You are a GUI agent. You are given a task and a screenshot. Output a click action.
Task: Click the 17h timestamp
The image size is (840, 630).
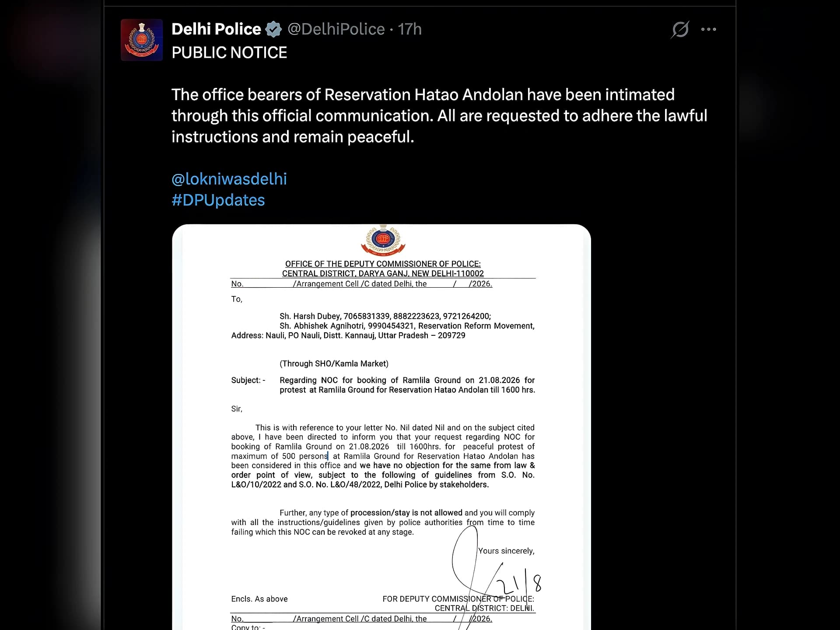[x=409, y=29]
